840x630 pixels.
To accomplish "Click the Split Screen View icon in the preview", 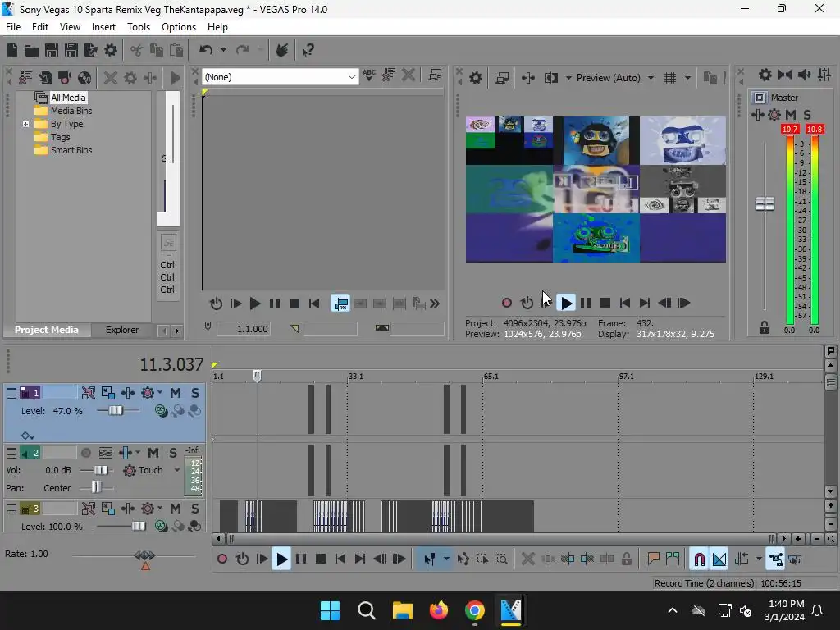I will (550, 78).
